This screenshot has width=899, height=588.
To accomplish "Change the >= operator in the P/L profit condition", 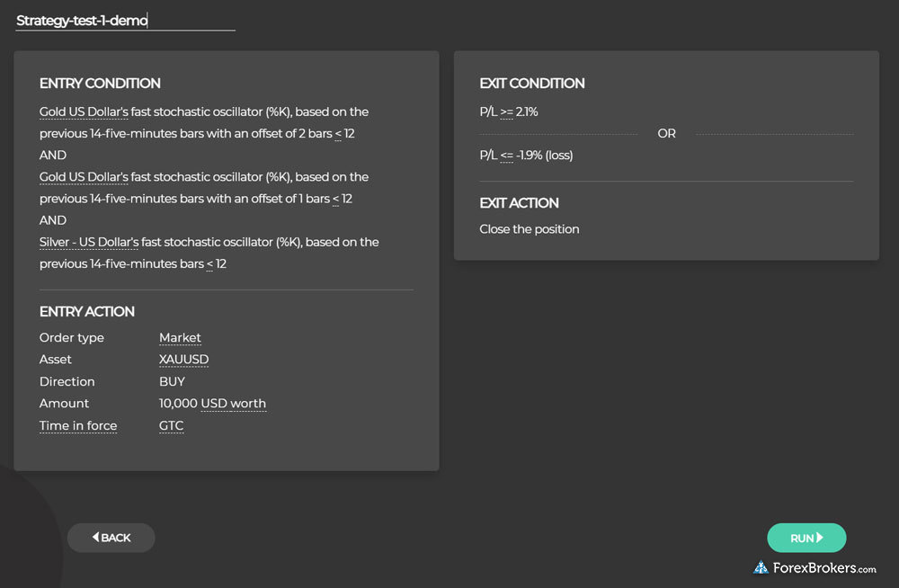I will 507,112.
